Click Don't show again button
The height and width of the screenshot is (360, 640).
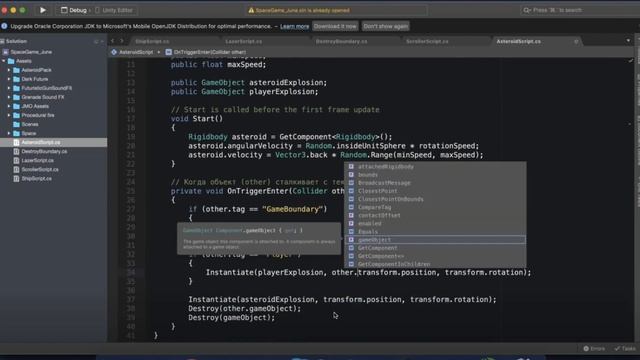[386, 26]
